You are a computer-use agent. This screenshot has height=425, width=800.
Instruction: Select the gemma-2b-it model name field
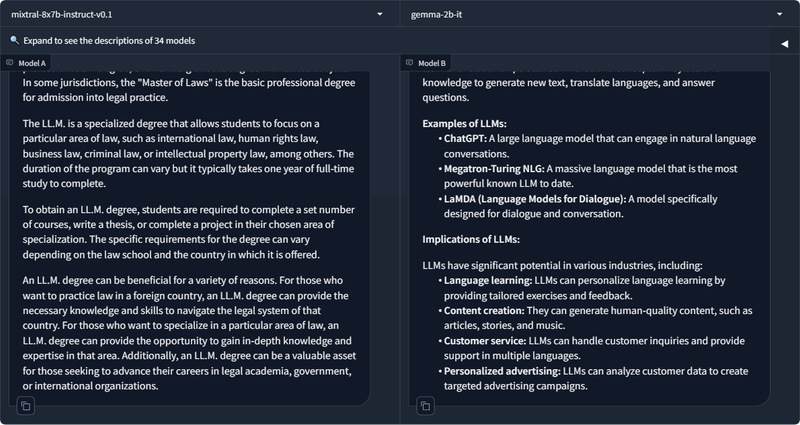coord(599,14)
